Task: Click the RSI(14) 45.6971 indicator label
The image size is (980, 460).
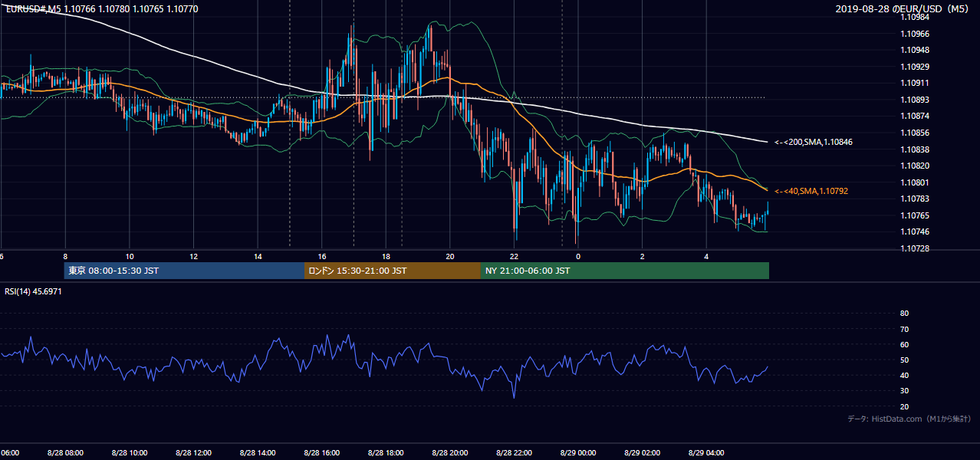Action: (x=33, y=291)
